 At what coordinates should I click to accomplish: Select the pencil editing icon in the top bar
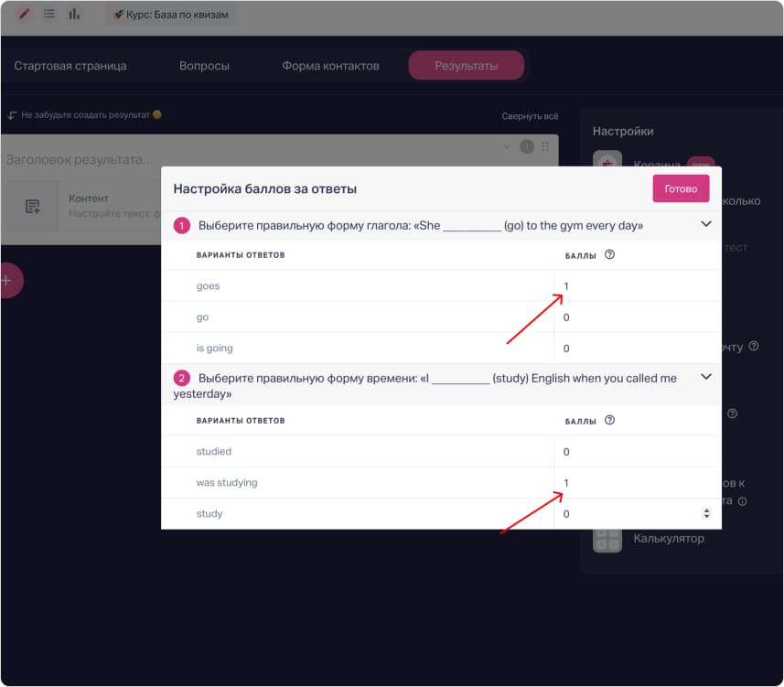pos(22,14)
